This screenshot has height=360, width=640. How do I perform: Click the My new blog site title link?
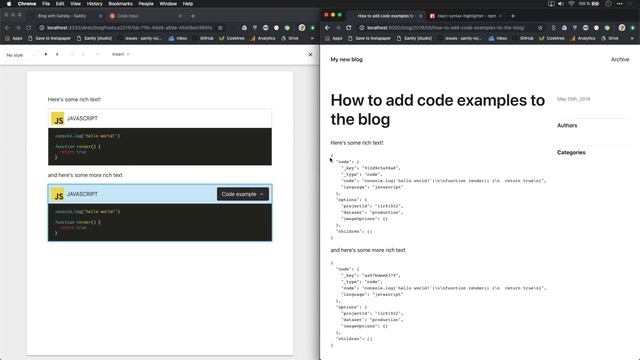[x=347, y=59]
